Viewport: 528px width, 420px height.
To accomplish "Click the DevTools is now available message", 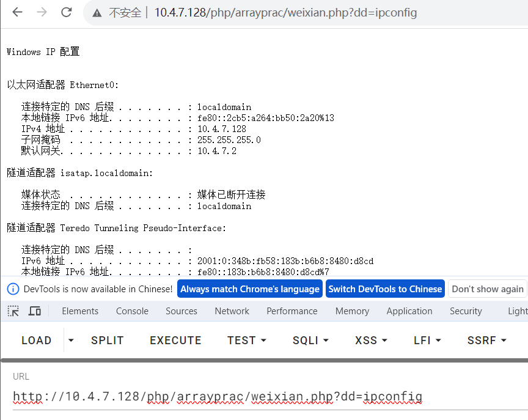I will 98,289.
